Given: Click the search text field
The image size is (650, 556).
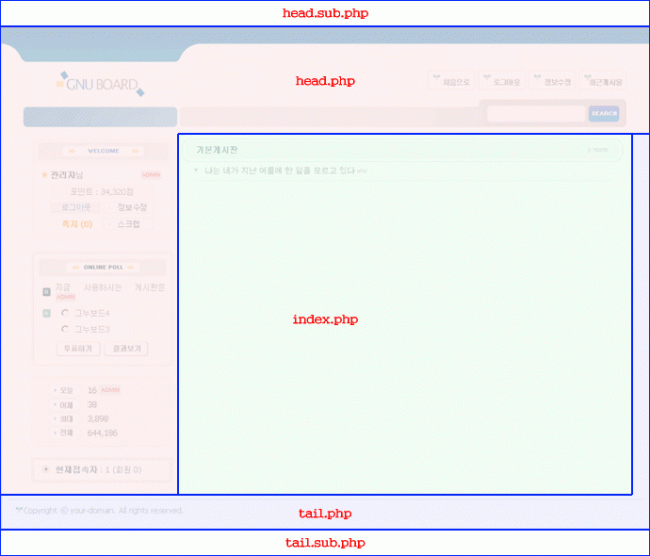Looking at the screenshot, I should click(x=535, y=114).
